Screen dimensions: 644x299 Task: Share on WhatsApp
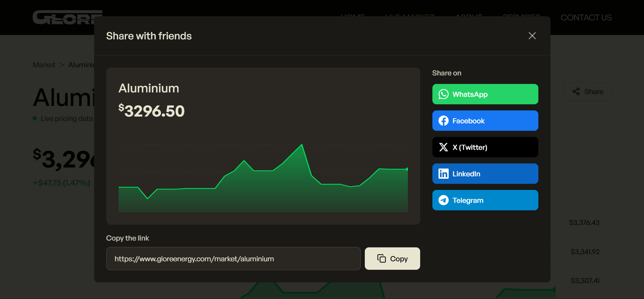click(485, 94)
